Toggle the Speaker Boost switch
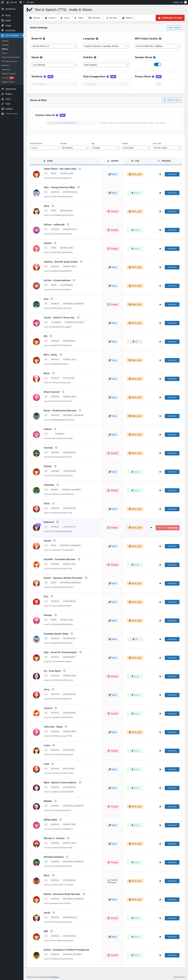The width and height of the screenshot is (188, 980). pyautogui.click(x=157, y=65)
